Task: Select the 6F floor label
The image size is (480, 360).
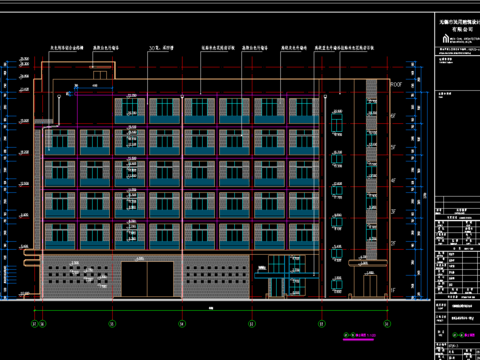Action: 393,116
